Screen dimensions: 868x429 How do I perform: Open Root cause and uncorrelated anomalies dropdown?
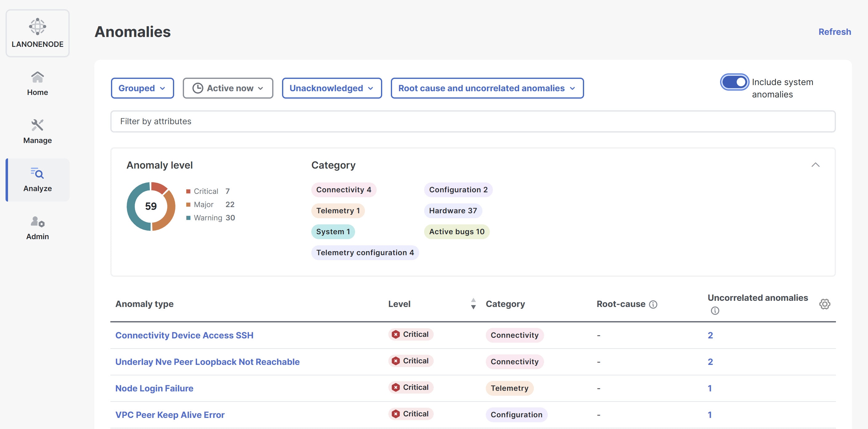(487, 88)
